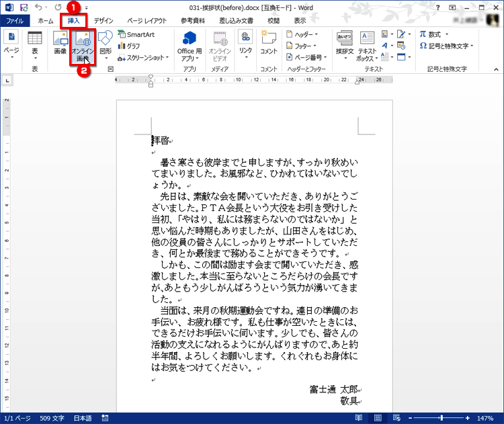Click the Signature Line icon
504x424 pixels.
(404, 34)
